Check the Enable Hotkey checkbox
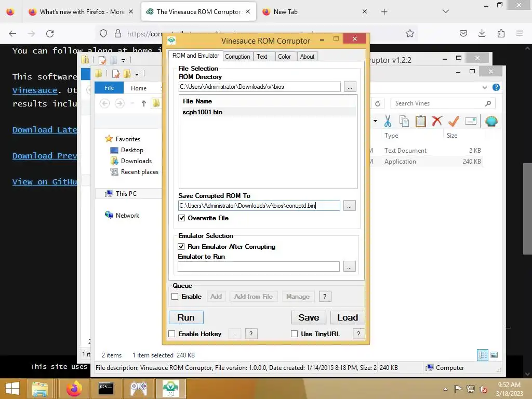The width and height of the screenshot is (532, 399). (171, 334)
